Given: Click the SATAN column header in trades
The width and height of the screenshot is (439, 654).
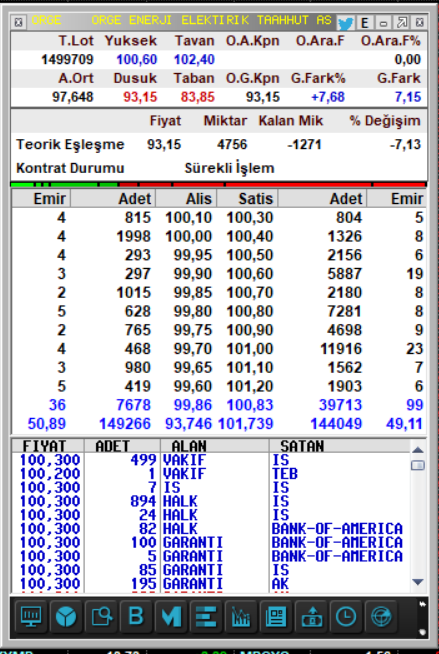Looking at the screenshot, I should click(340, 446).
